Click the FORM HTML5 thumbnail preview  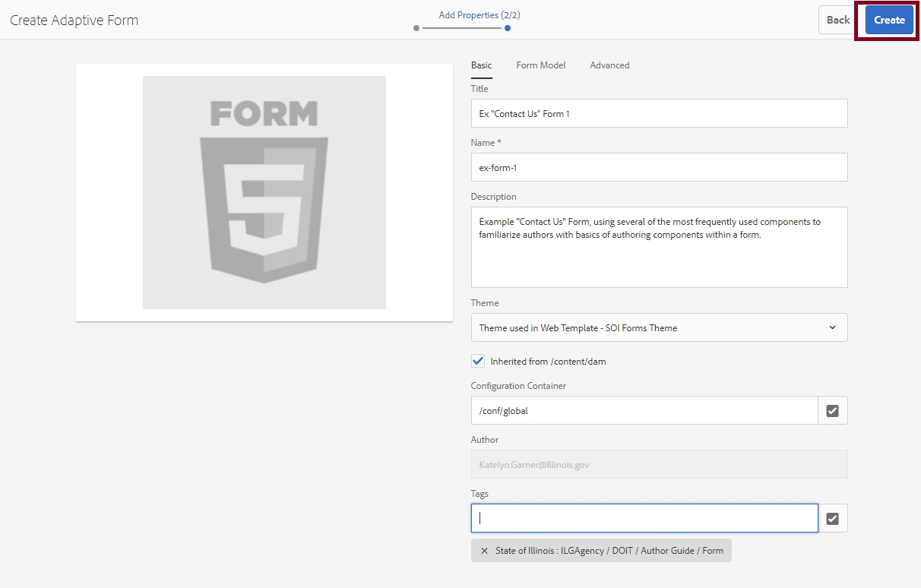(264, 192)
